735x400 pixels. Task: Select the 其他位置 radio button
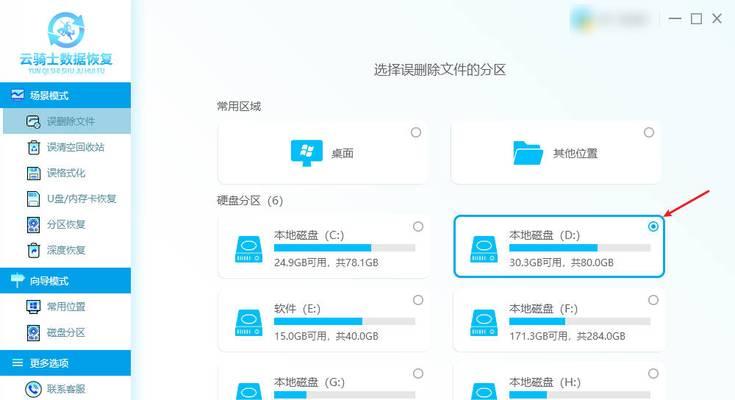click(x=649, y=132)
